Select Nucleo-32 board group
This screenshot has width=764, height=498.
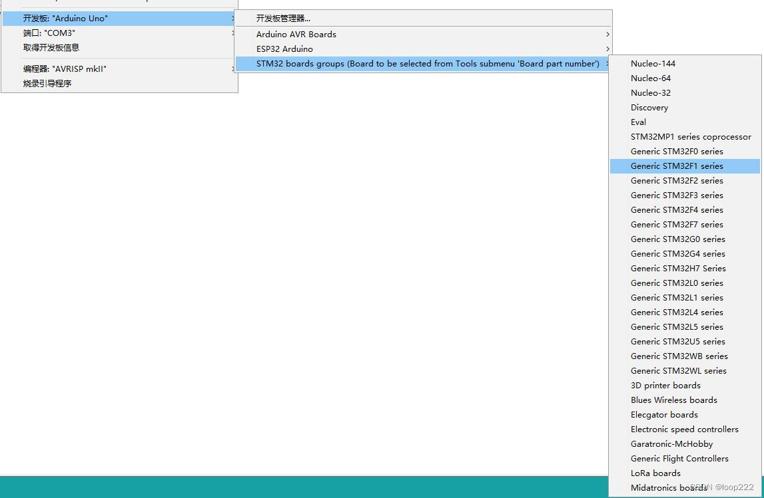(x=685, y=93)
